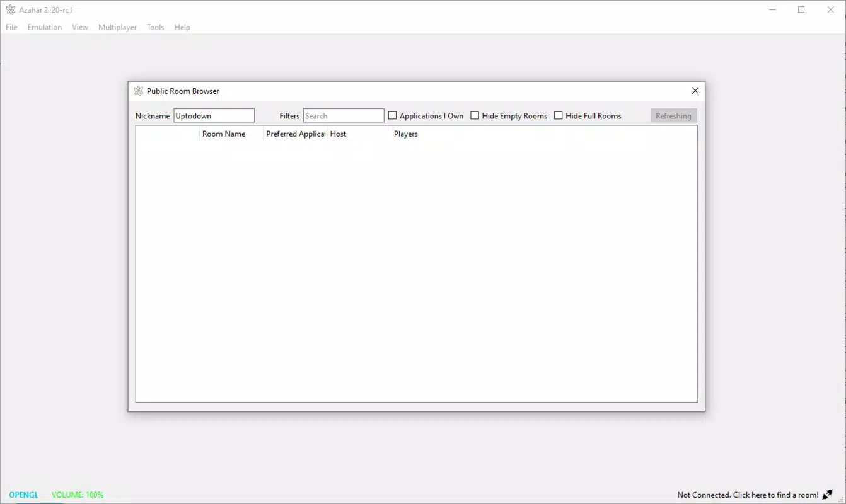Click the OPENGL graphics API indicator
This screenshot has height=504, width=846.
pos(24,495)
